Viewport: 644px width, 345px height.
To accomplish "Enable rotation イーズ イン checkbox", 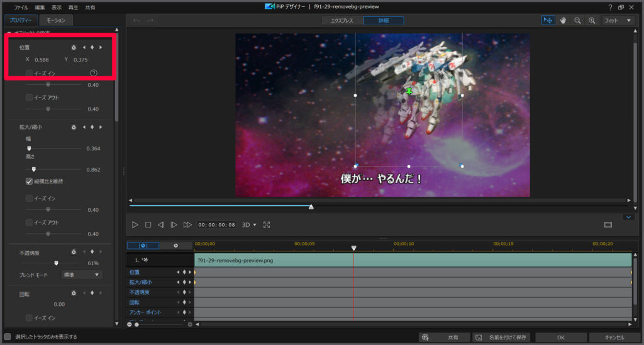I will [29, 318].
